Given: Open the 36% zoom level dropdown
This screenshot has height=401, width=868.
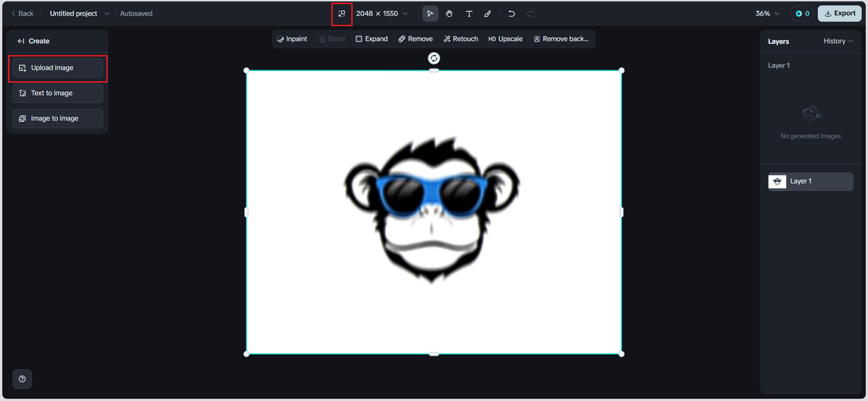Looking at the screenshot, I should pyautogui.click(x=768, y=14).
